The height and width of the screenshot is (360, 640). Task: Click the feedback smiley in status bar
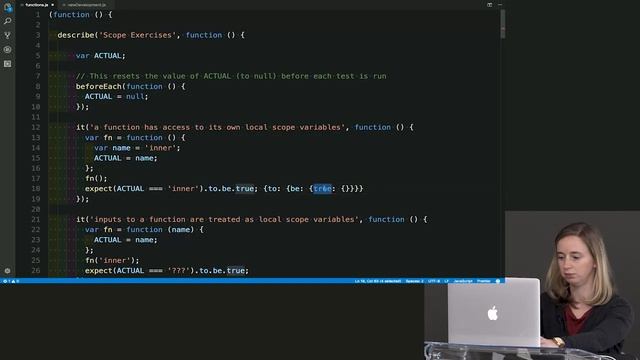(x=498, y=281)
